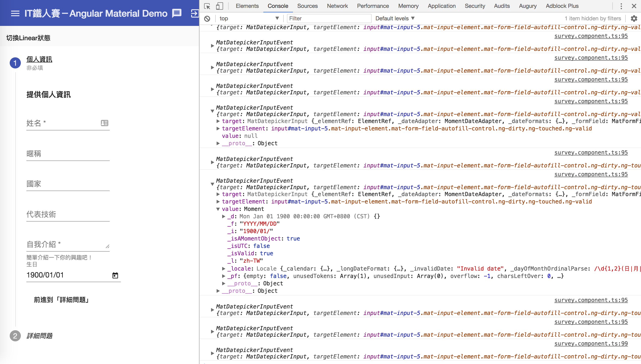
Task: Click the 代表技術 input field
Action: (68, 214)
